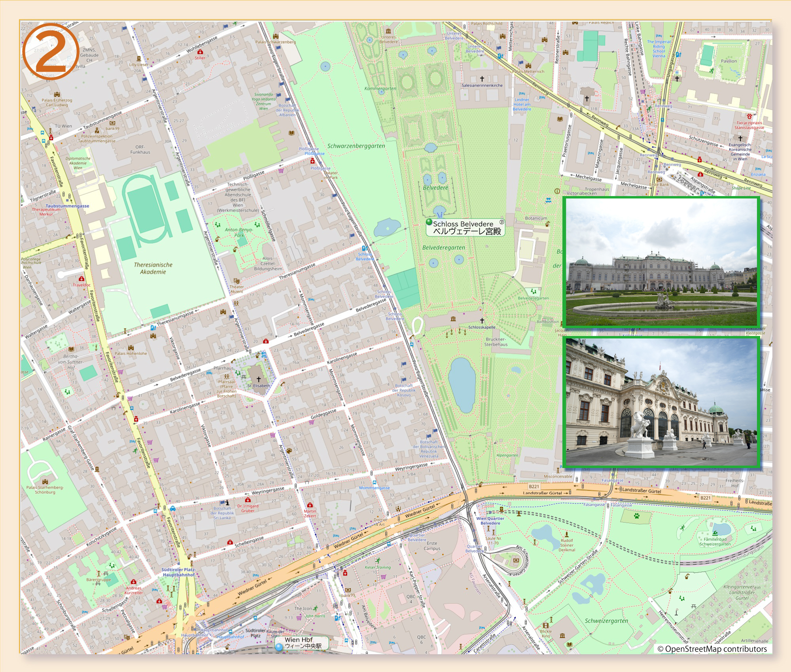This screenshot has width=791, height=672.
Task: Click the Wien Quartier Belvedere station label
Action: click(490, 521)
